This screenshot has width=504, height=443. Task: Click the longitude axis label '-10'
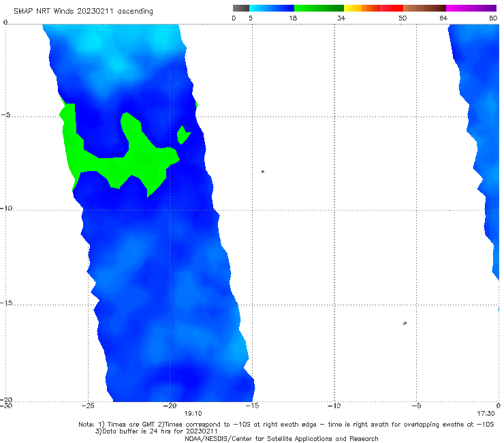(334, 406)
